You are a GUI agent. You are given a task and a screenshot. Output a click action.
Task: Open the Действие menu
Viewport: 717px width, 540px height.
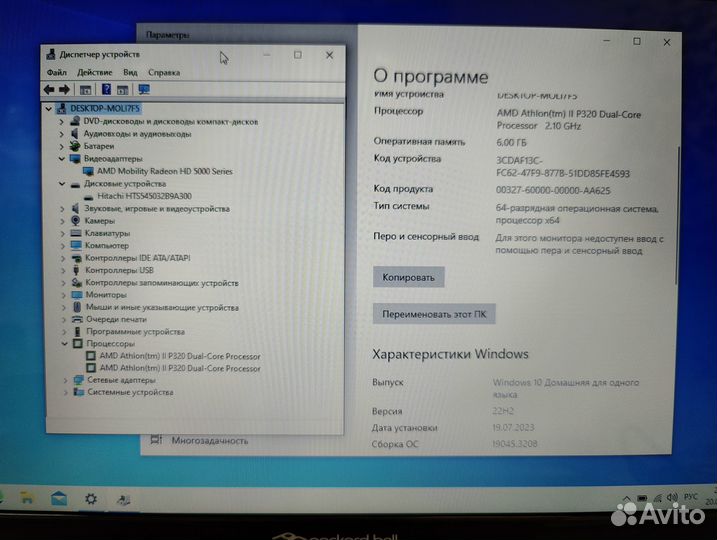95,72
